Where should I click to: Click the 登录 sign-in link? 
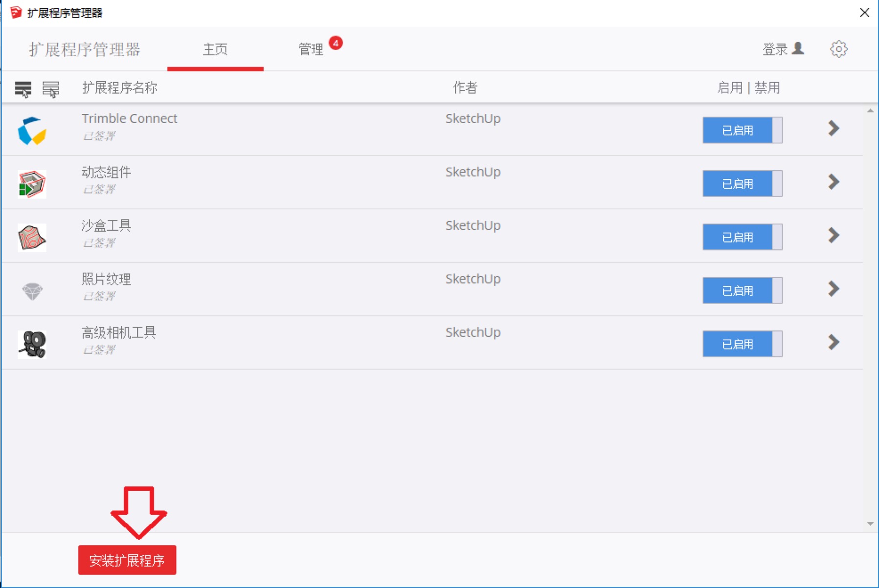775,49
